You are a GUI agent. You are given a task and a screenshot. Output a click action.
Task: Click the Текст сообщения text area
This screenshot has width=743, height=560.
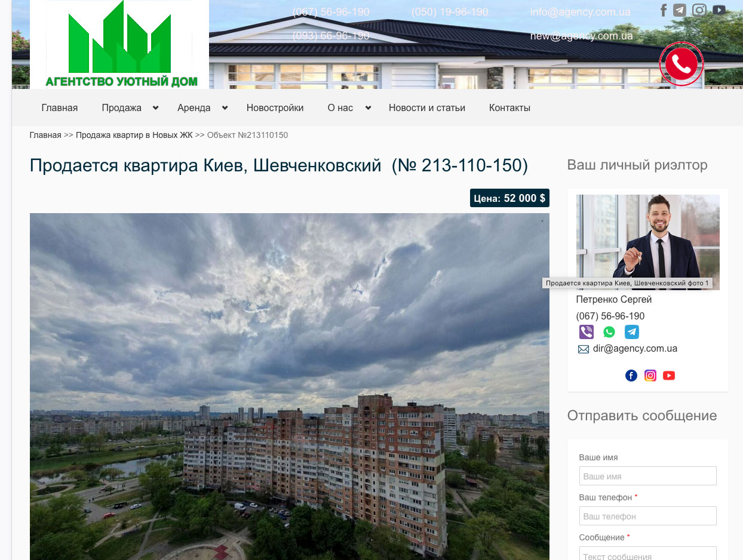click(x=647, y=553)
